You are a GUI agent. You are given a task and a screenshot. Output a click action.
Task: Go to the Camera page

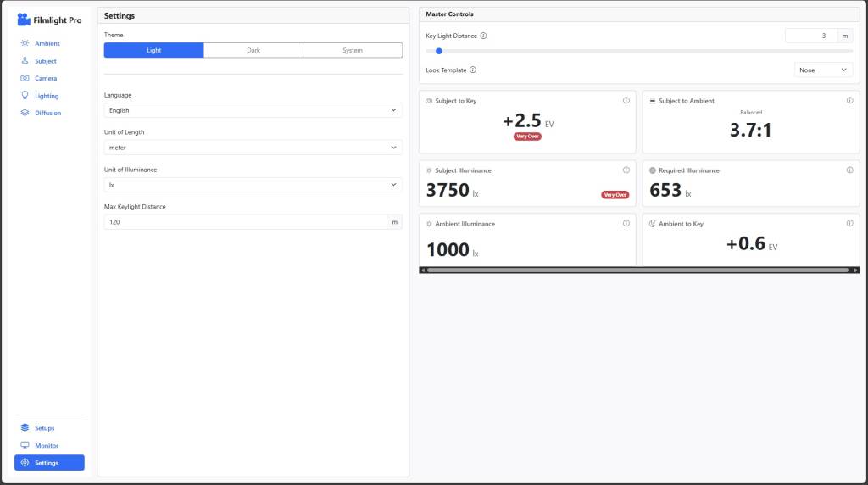click(x=46, y=78)
